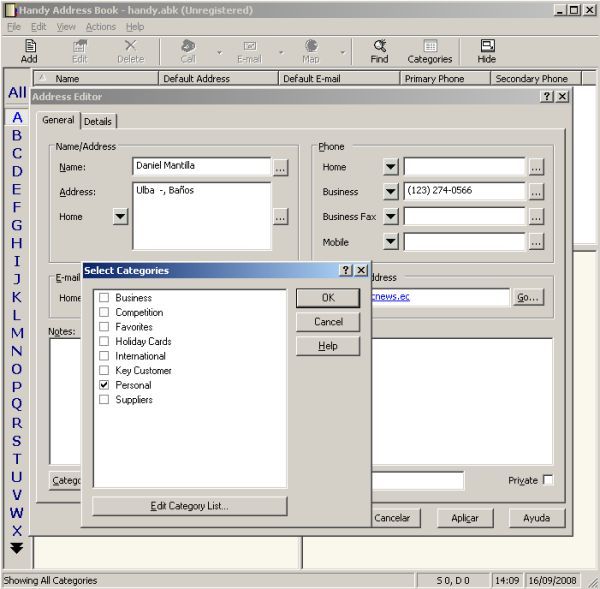The image size is (600, 589).
Task: Open the Mobile phone type dropdown
Action: [391, 242]
